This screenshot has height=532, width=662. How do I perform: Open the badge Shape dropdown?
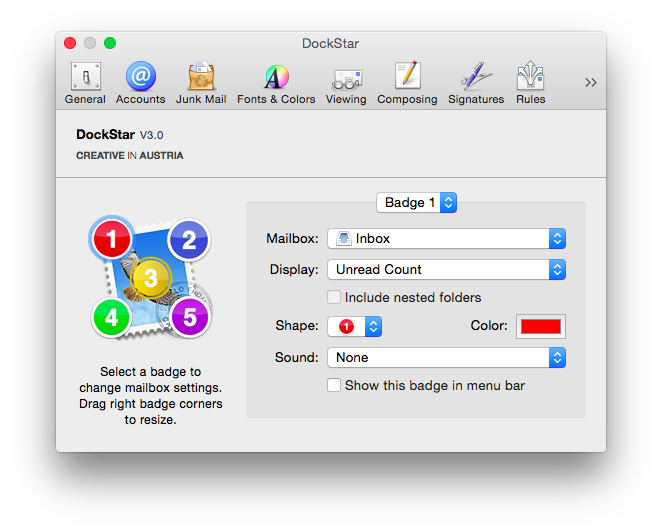click(355, 326)
